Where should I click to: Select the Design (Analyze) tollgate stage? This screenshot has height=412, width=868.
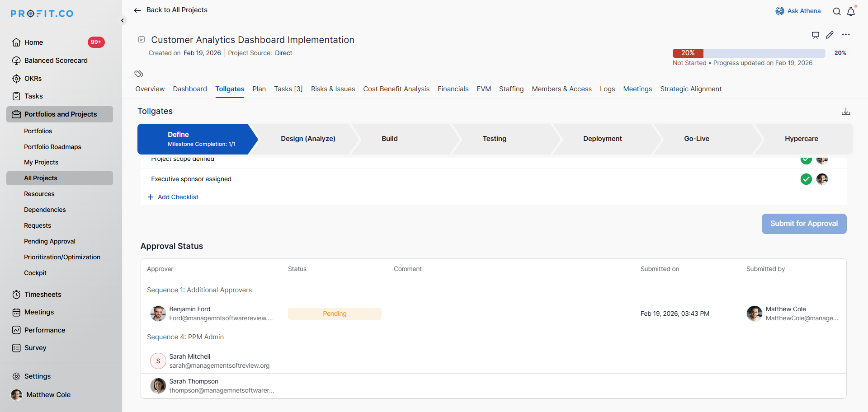click(308, 139)
